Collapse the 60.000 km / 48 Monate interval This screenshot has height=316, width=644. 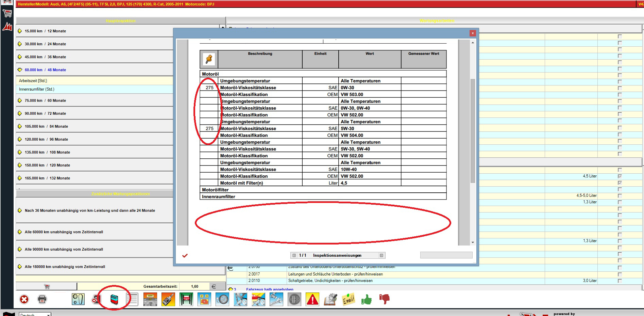20,70
